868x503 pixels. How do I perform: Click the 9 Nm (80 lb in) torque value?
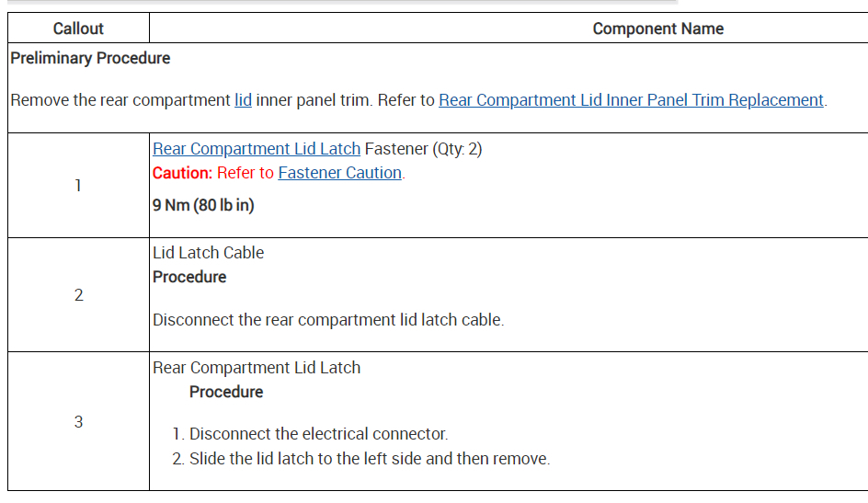(203, 205)
